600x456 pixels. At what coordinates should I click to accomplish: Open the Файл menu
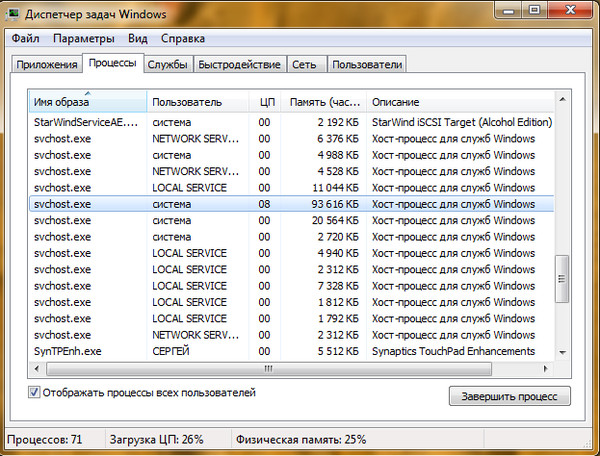pos(25,39)
